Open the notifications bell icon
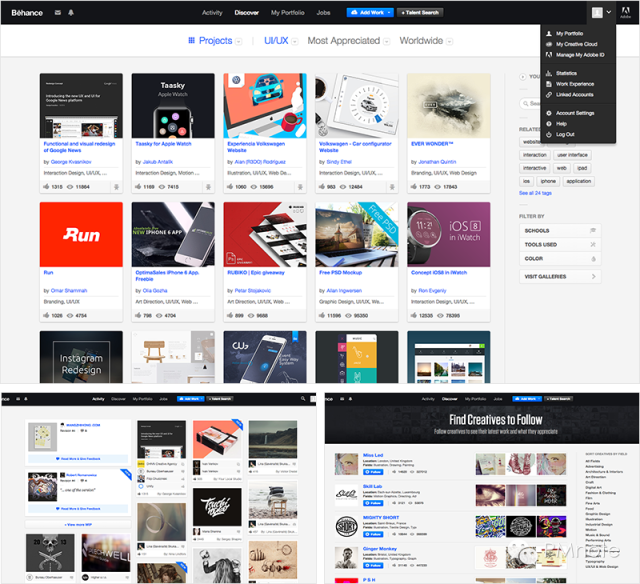This screenshot has width=640, height=584. click(71, 13)
